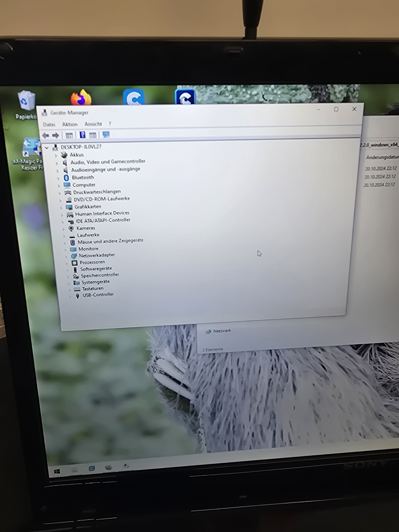Open the Datei menu
The width and height of the screenshot is (399, 532).
[49, 125]
